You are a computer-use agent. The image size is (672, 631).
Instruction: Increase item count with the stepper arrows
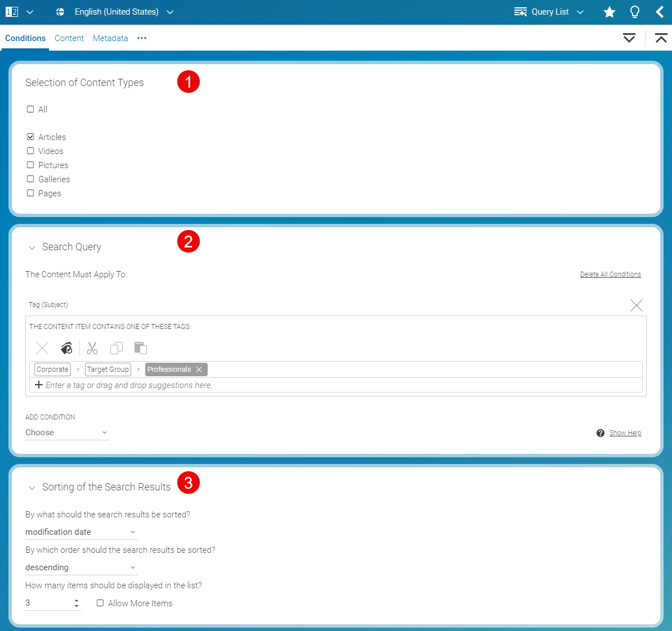tap(76, 603)
